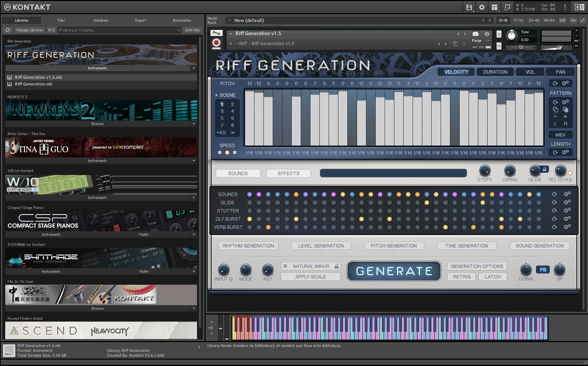Mute the instrument with M button

point(499,46)
